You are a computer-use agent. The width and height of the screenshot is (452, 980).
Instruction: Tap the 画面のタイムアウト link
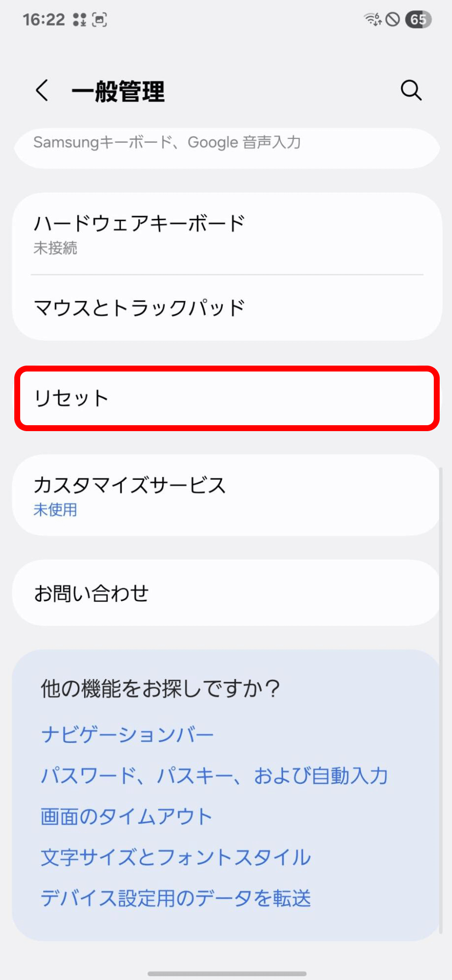(x=126, y=816)
